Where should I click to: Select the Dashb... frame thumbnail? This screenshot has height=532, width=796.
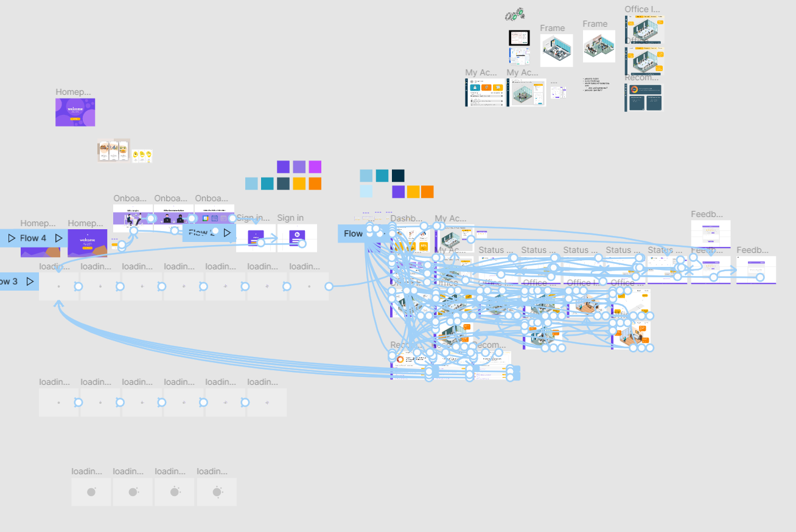coord(410,238)
